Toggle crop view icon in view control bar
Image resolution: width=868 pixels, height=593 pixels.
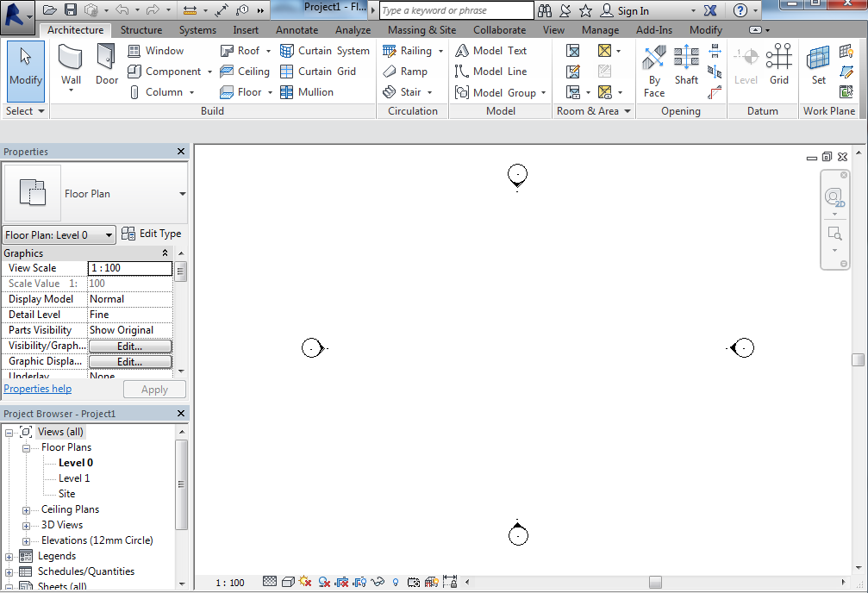click(342, 583)
